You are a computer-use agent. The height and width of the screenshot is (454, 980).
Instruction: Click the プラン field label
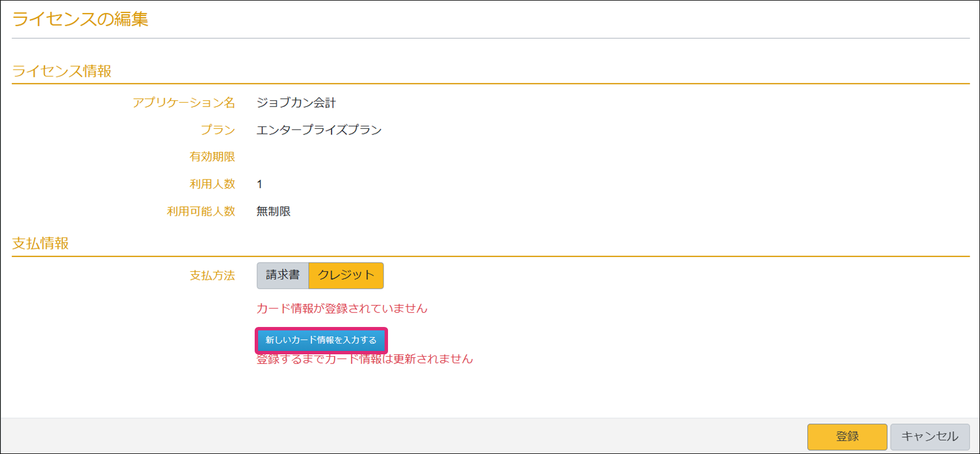[x=218, y=130]
